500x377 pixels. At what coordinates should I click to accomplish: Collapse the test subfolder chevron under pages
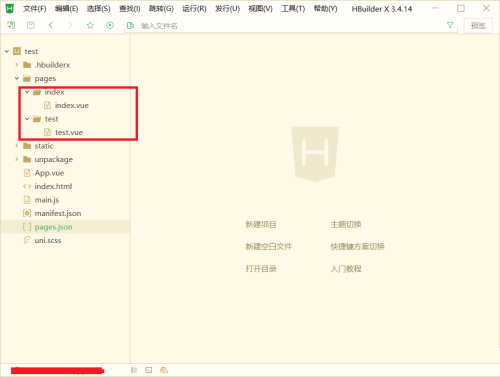click(x=27, y=119)
